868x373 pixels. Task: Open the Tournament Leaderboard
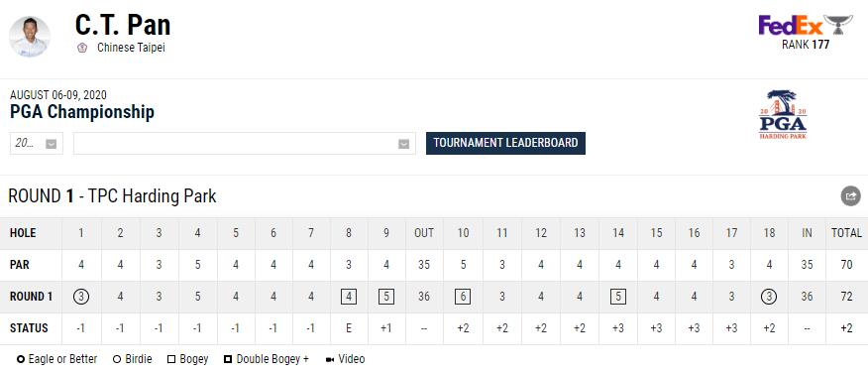(505, 143)
